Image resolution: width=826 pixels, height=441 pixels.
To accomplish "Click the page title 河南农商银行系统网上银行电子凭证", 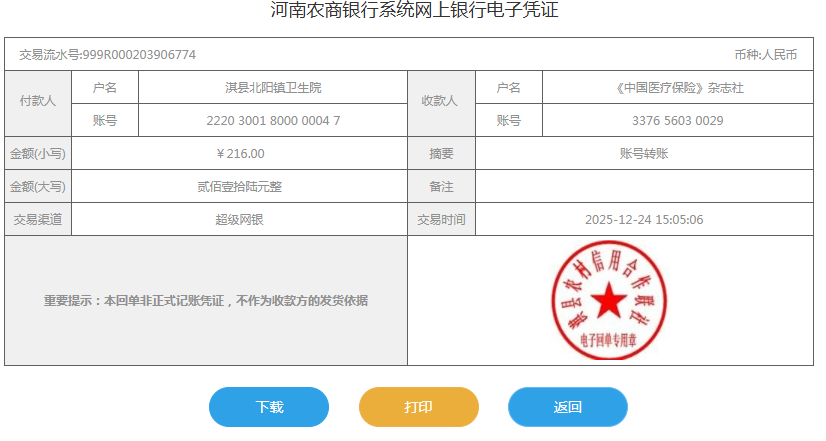I will [x=413, y=11].
